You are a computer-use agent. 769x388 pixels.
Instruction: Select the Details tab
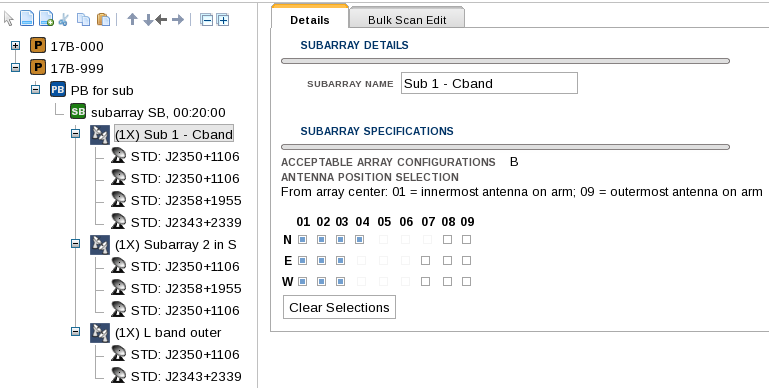point(309,20)
